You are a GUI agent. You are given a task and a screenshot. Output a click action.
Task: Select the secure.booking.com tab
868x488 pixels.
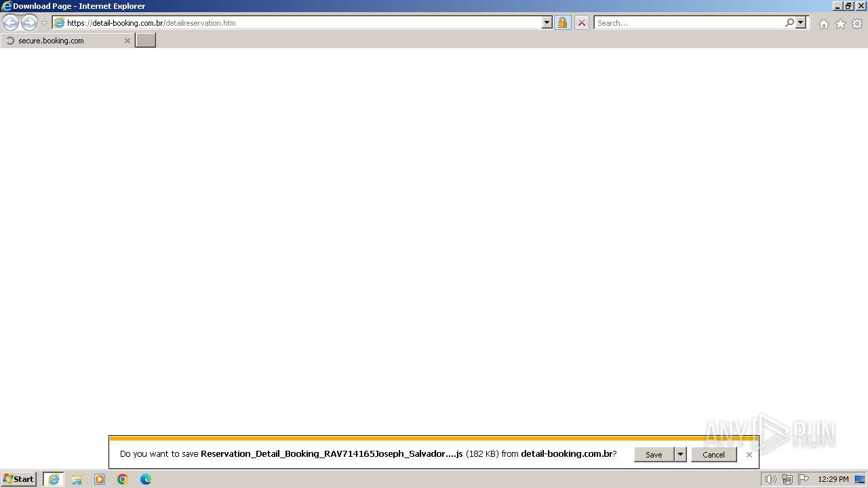point(66,41)
